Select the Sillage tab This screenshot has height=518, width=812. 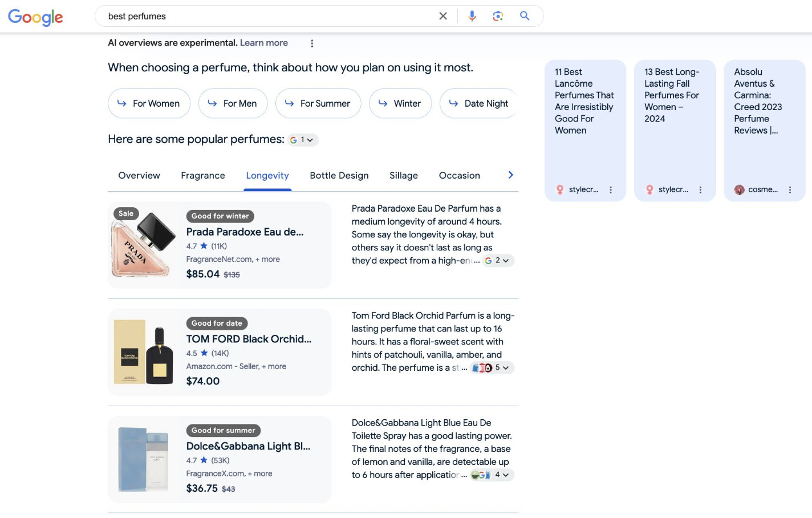coord(404,175)
